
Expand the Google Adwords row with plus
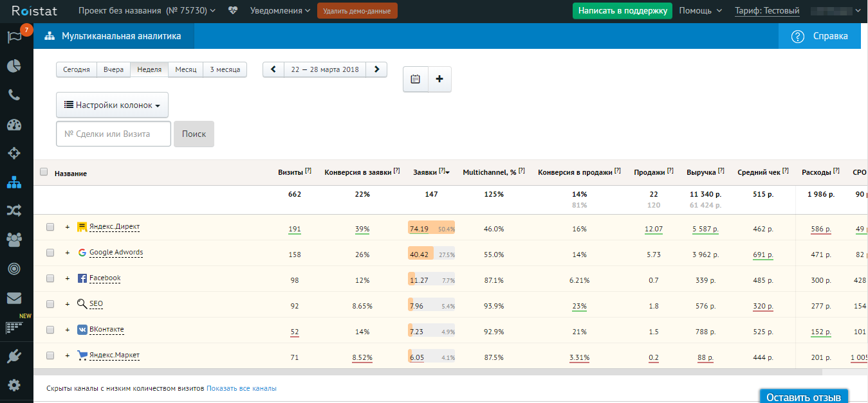point(67,253)
